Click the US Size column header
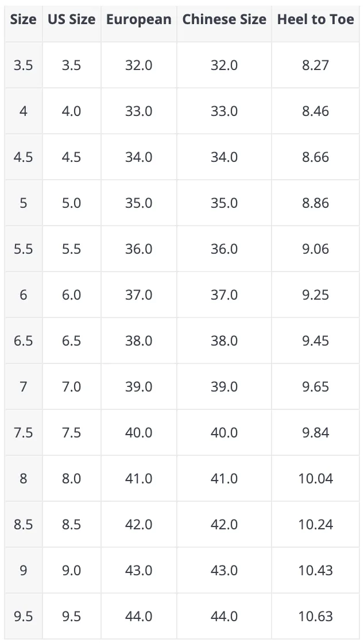This screenshot has height=643, width=364. 71,20
